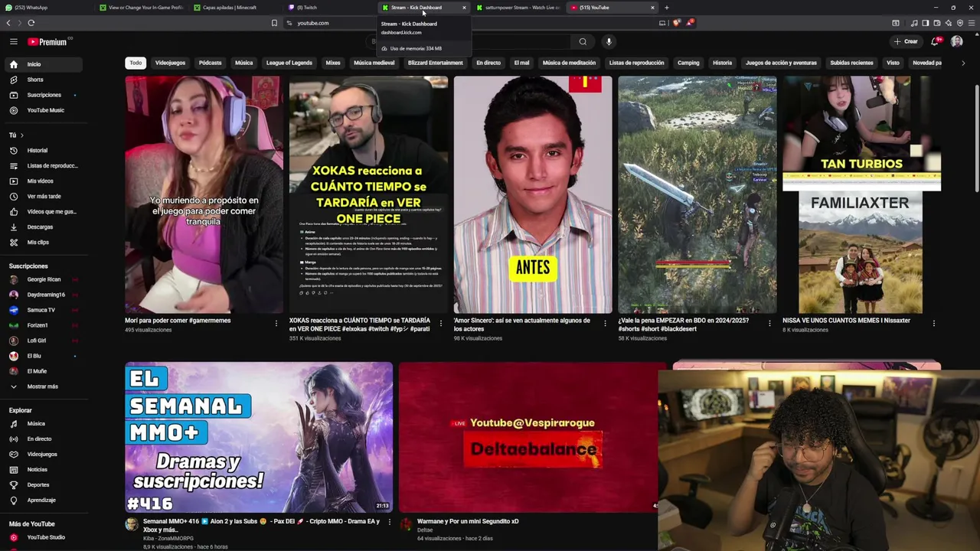
Task: Click the page vertical scrollbar
Action: tap(976, 115)
